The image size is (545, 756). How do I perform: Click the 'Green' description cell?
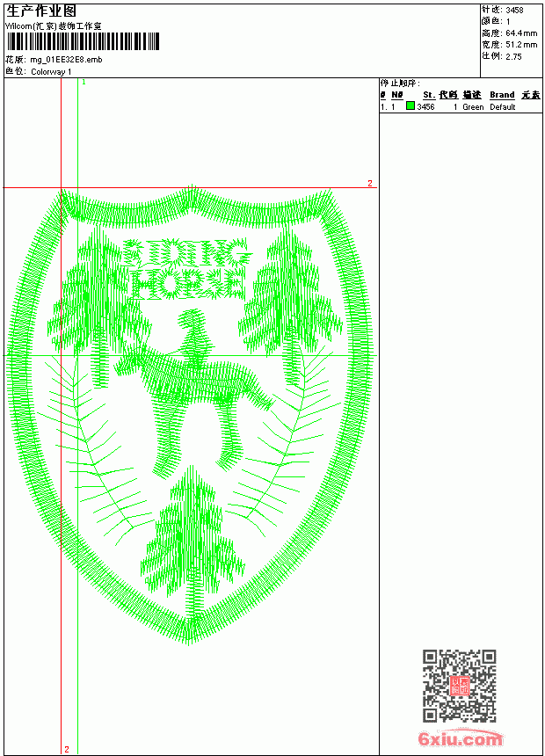[473, 106]
